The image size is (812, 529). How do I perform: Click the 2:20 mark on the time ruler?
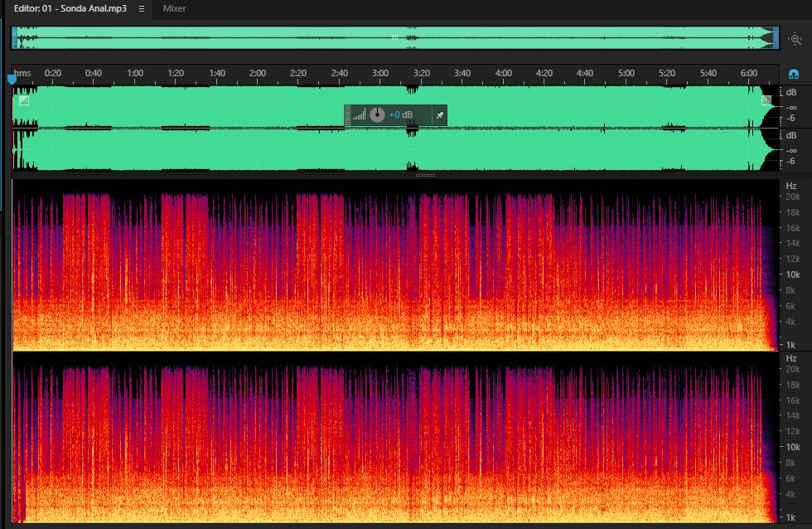[298, 73]
